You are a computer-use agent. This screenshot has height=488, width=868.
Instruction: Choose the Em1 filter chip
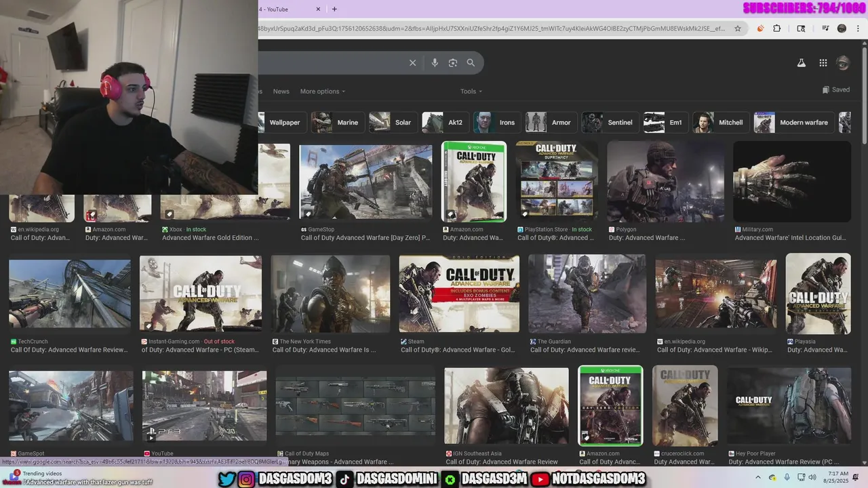pyautogui.click(x=666, y=123)
